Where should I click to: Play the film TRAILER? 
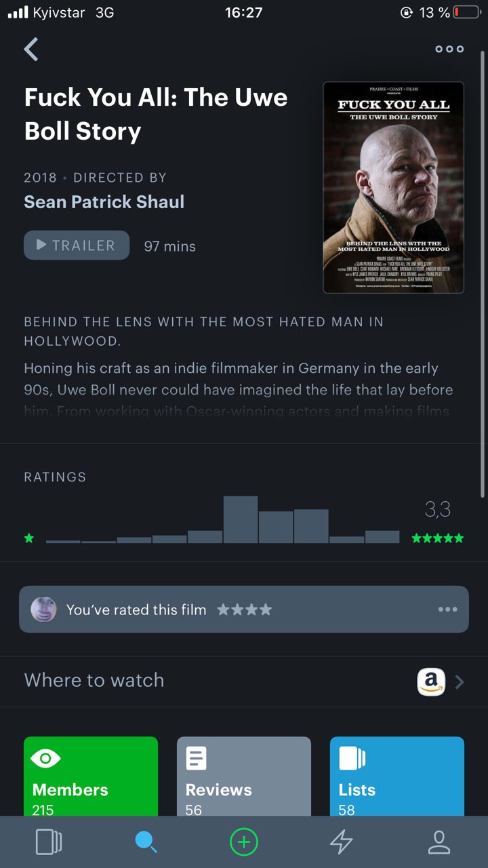coord(77,245)
